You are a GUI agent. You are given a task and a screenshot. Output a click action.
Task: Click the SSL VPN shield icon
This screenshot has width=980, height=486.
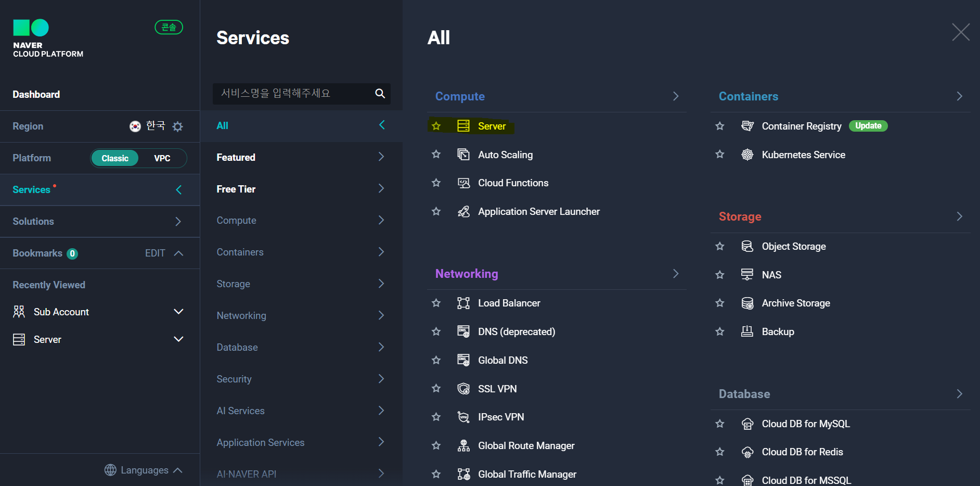coord(463,389)
